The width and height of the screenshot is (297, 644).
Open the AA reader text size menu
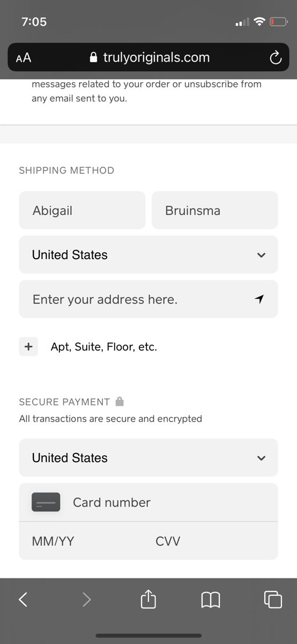click(24, 58)
